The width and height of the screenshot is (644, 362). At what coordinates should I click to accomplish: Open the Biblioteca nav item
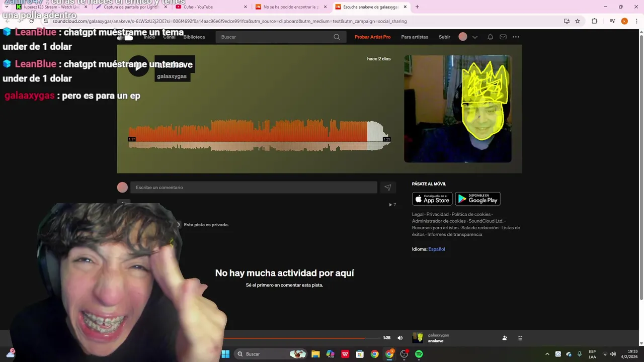point(194,37)
